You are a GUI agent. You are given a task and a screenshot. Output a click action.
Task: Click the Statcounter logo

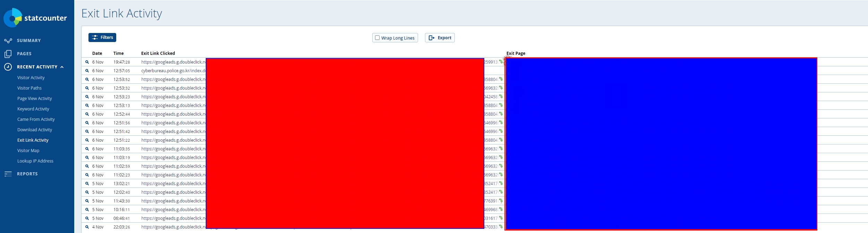35,18
